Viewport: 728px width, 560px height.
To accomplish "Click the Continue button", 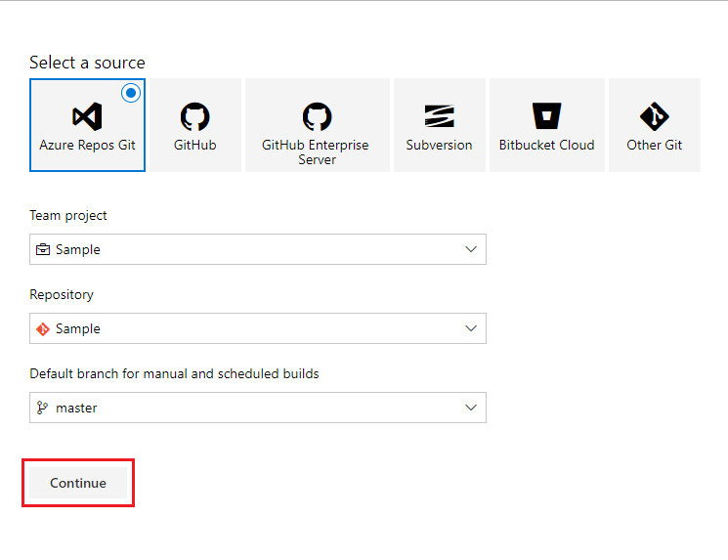I will (x=78, y=483).
